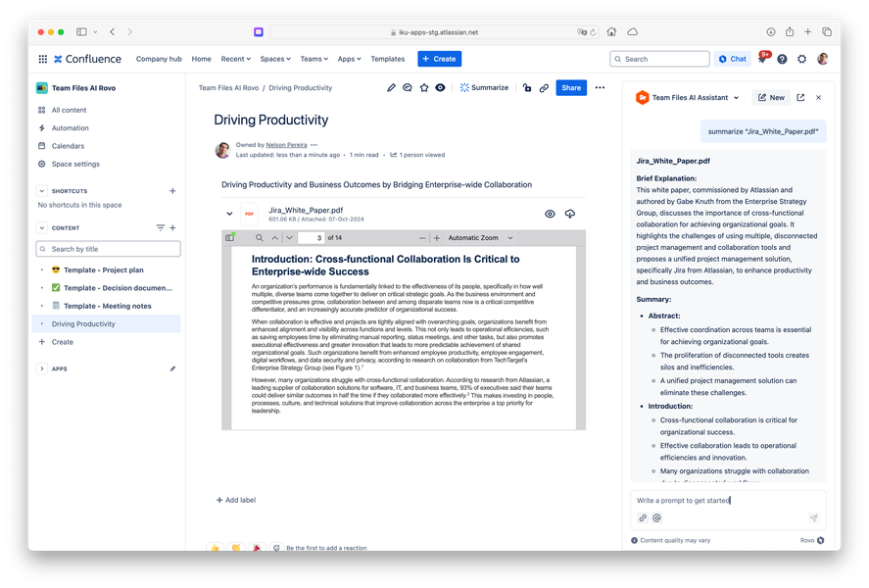
Task: Open the Recent dropdown menu
Action: 235,59
